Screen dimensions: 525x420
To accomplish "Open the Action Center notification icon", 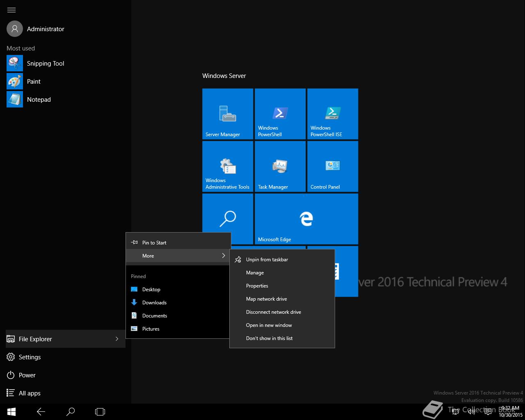I will click(x=488, y=412).
